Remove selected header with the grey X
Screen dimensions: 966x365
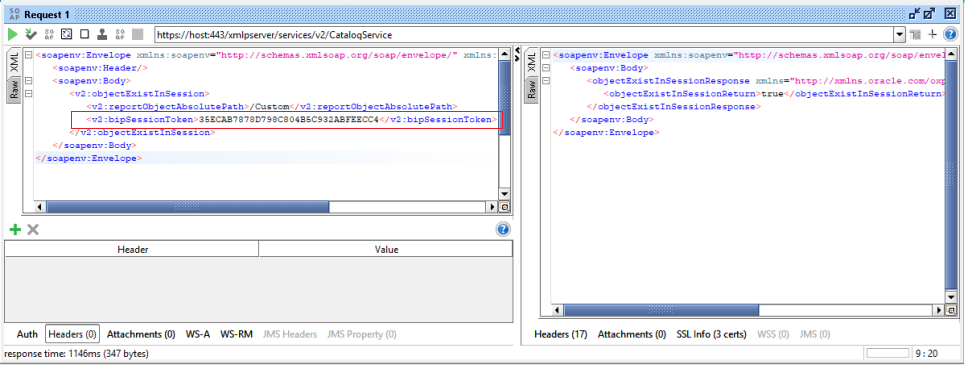pos(33,230)
